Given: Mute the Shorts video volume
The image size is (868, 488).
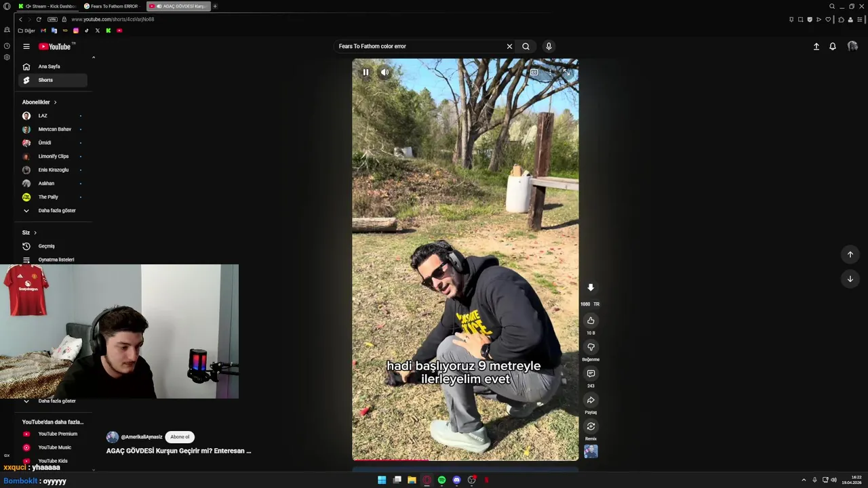Looking at the screenshot, I should tap(384, 72).
